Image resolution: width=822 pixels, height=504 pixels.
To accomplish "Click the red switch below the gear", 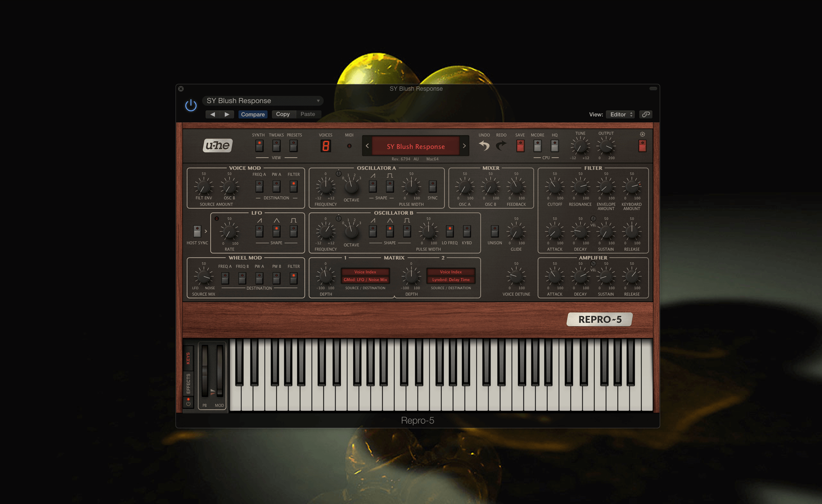I will click(642, 146).
